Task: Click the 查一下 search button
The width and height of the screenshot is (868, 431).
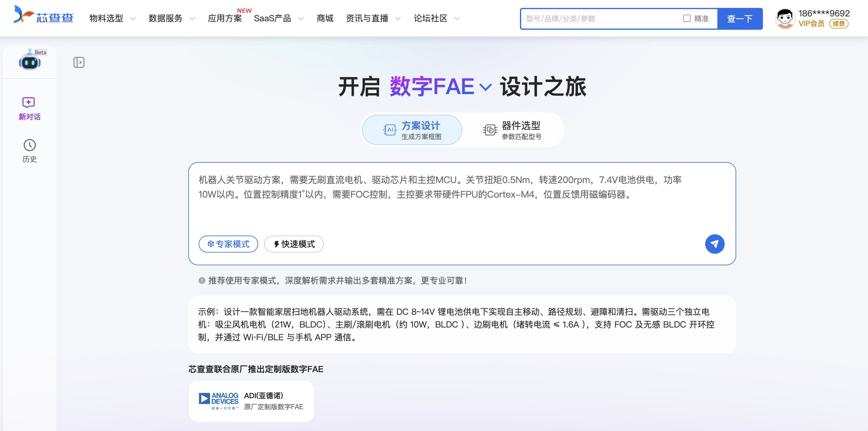Action: click(x=740, y=19)
